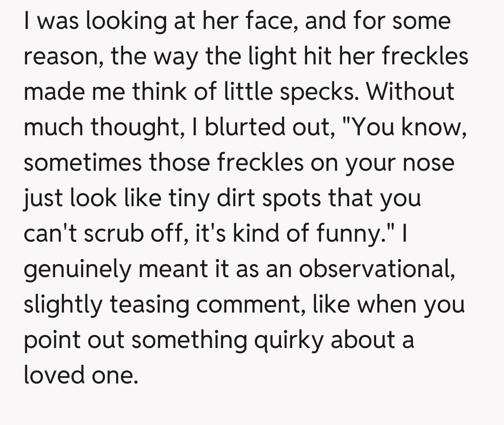
Task: Click the word "observational"
Action: (377, 270)
